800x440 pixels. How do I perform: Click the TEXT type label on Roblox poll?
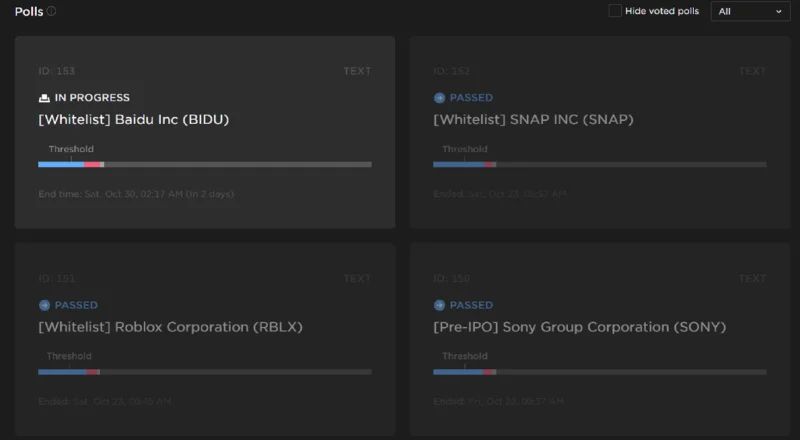pyautogui.click(x=357, y=278)
